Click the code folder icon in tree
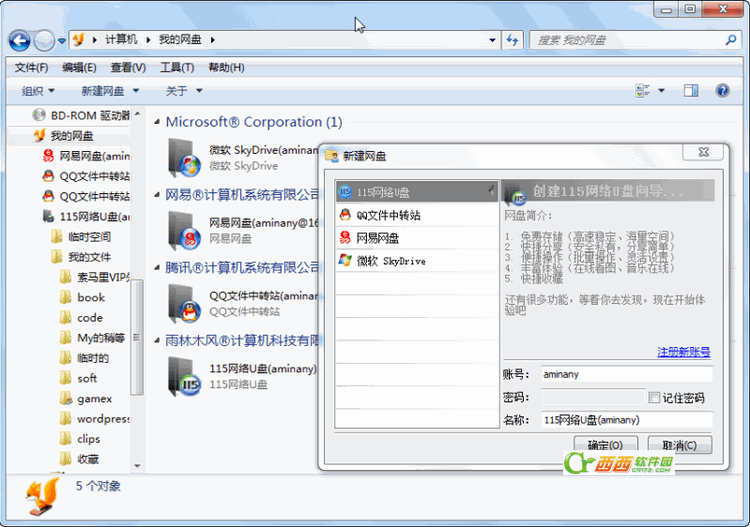 click(66, 318)
